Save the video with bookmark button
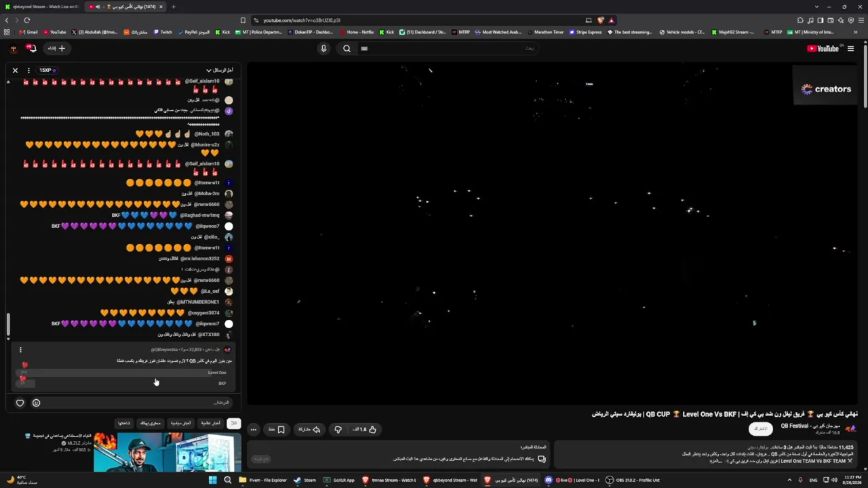The image size is (868, 488). click(x=277, y=429)
